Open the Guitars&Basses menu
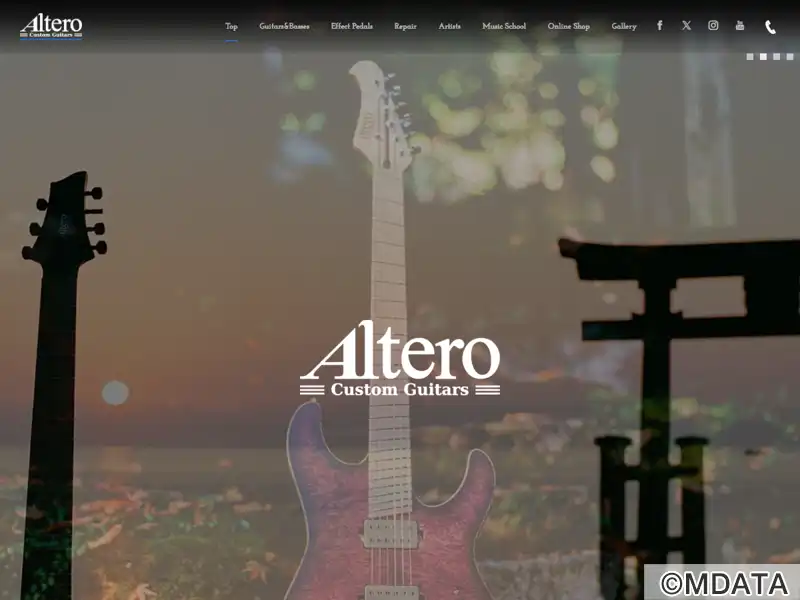 (284, 26)
